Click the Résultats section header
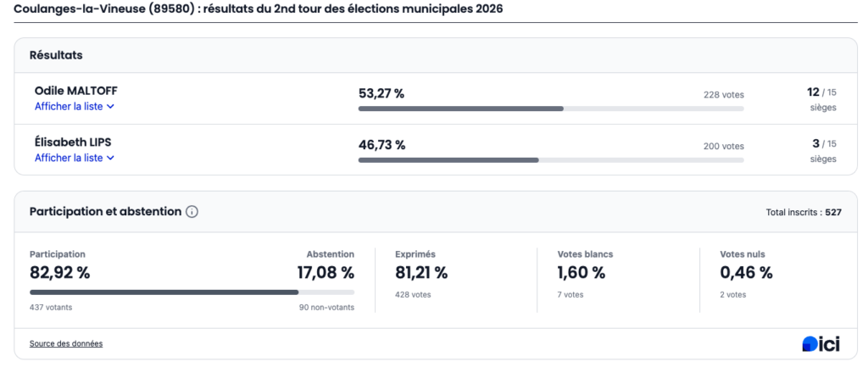The height and width of the screenshot is (373, 868). coord(56,55)
